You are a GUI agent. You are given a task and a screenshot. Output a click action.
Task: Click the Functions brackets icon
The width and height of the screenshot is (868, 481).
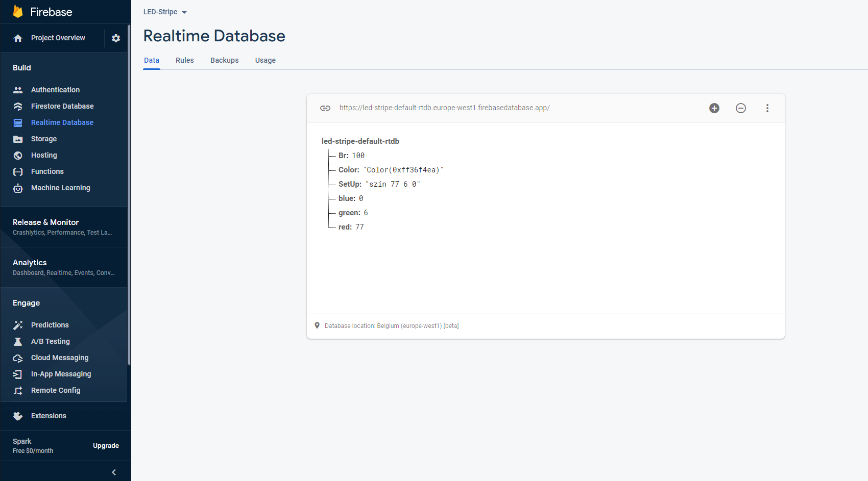tap(18, 171)
